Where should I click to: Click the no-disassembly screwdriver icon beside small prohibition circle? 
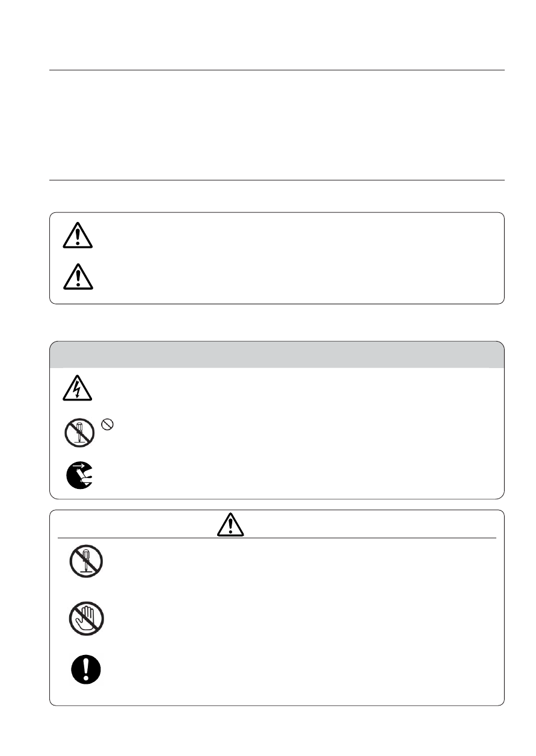[79, 432]
